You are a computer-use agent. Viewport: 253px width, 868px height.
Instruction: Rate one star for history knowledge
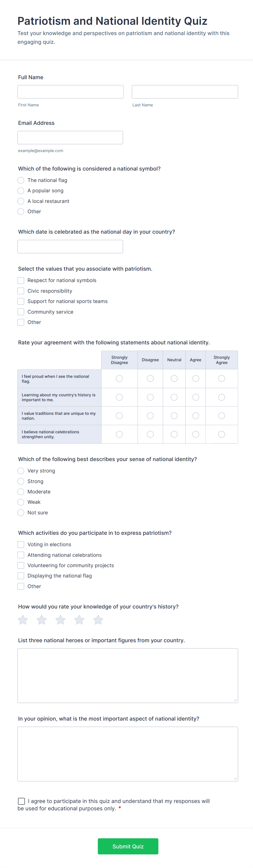23,620
